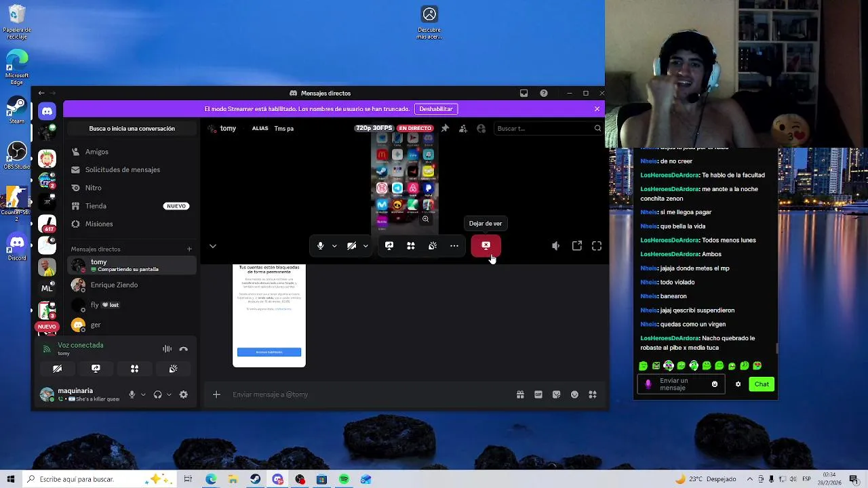Screen dimensions: 868x488
Task: Open output device arrow in user panel
Action: (169, 394)
